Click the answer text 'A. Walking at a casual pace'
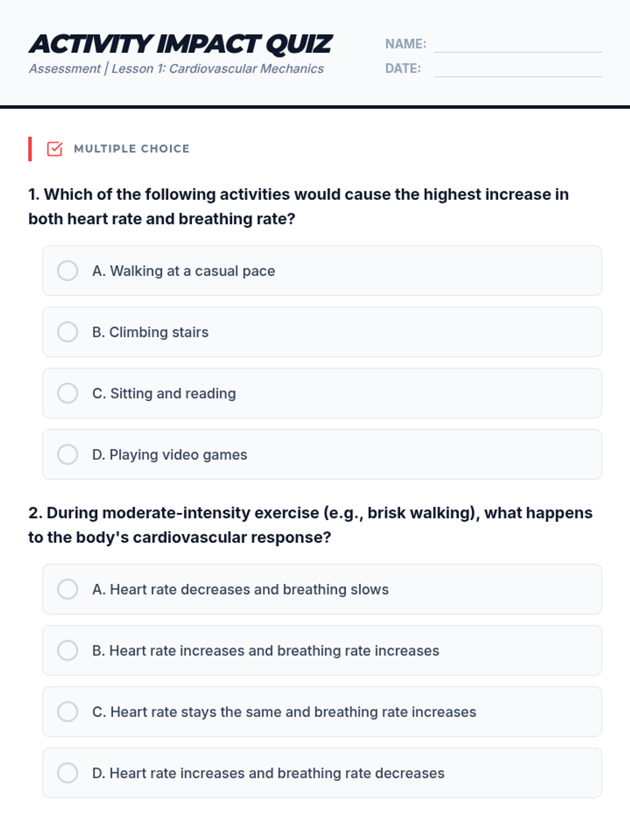The height and width of the screenshot is (840, 630). pos(184,271)
